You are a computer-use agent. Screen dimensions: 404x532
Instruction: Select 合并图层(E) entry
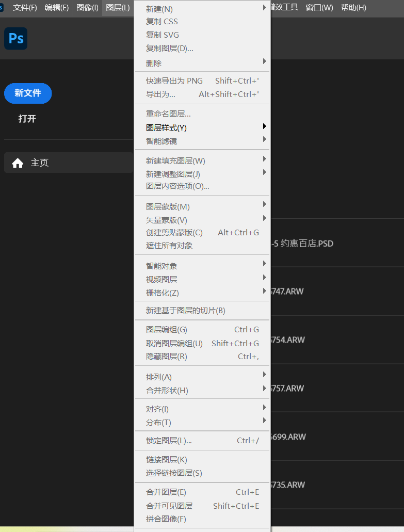pos(202,492)
